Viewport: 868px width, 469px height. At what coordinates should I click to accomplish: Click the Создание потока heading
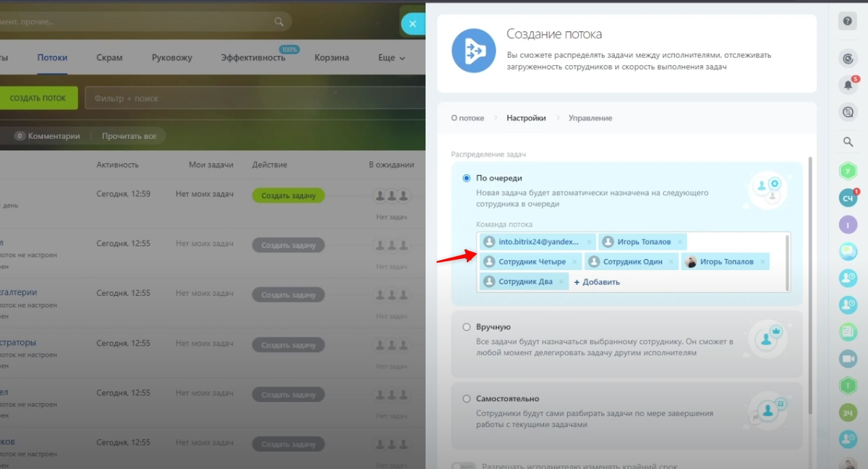click(x=554, y=34)
